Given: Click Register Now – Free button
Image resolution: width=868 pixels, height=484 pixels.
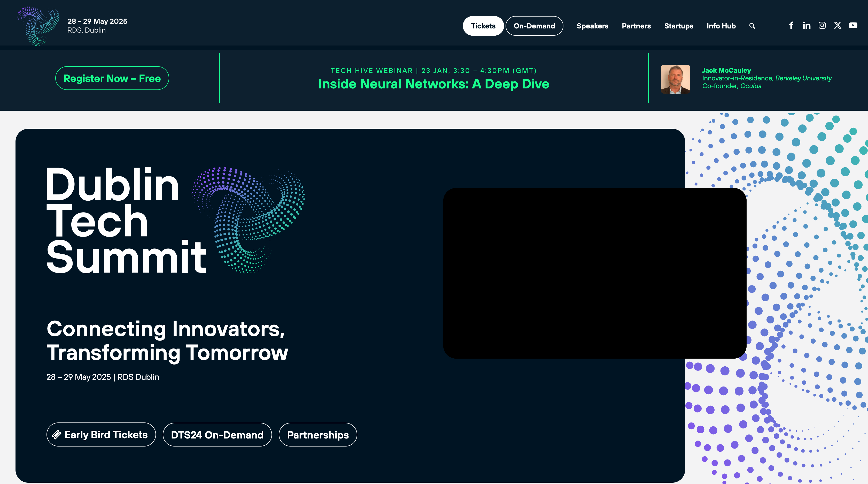Looking at the screenshot, I should (x=112, y=78).
